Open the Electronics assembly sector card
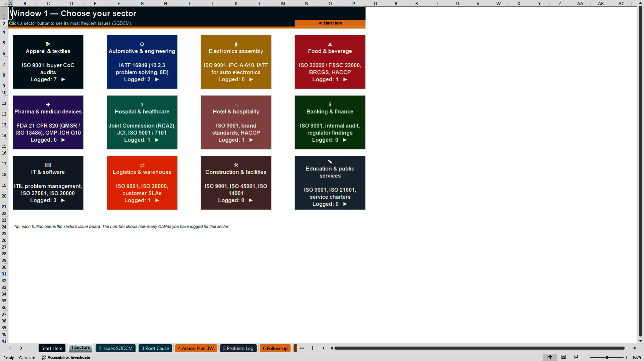644x361 pixels. pyautogui.click(x=236, y=62)
